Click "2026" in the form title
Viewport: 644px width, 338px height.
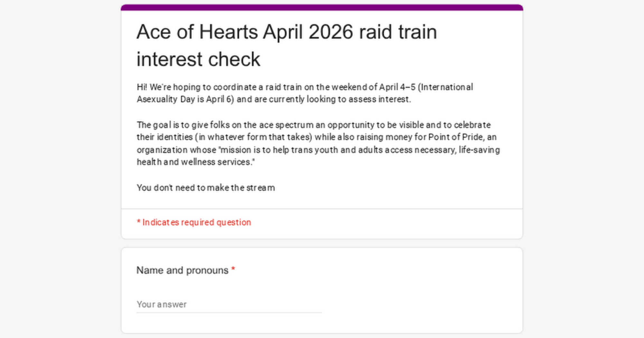pos(331,32)
